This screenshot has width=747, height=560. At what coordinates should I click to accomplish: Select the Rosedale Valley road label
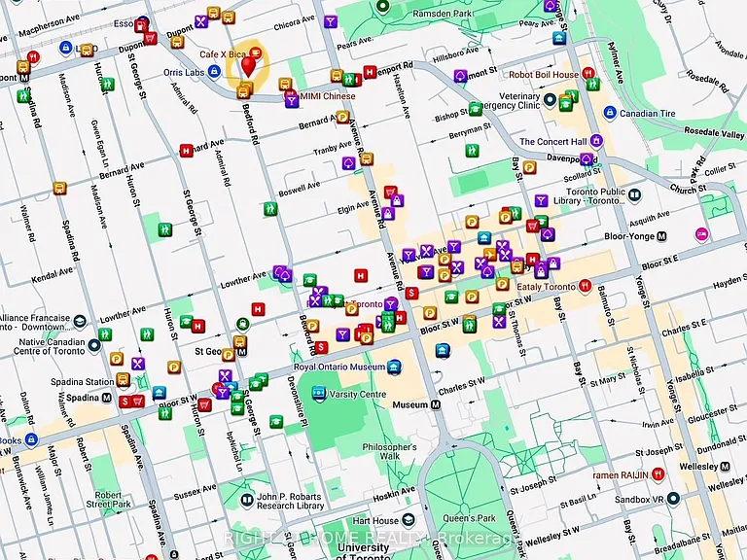pos(714,132)
